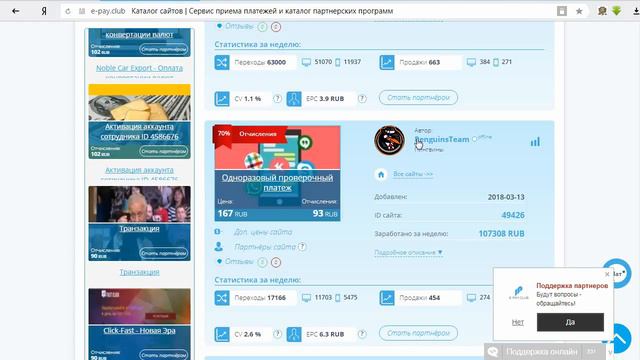The height and width of the screenshot is (360, 640).
Task: Click the EPC 6.3 RUB user icon
Action: point(293,334)
